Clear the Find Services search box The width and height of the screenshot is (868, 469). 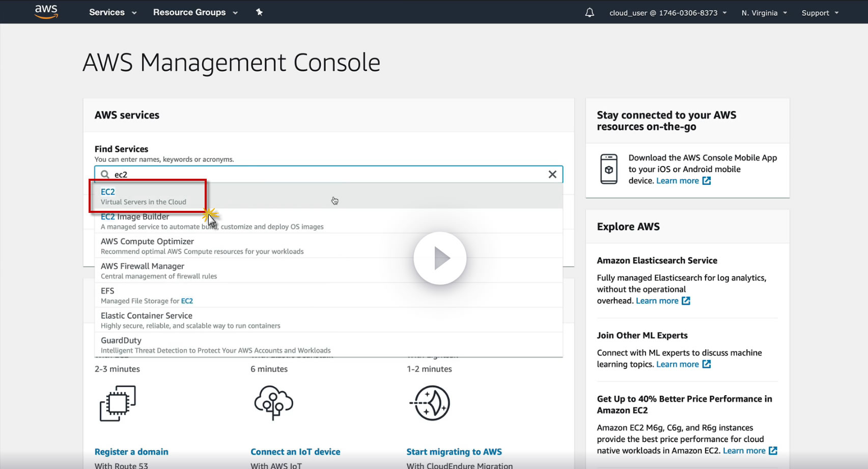[552, 174]
